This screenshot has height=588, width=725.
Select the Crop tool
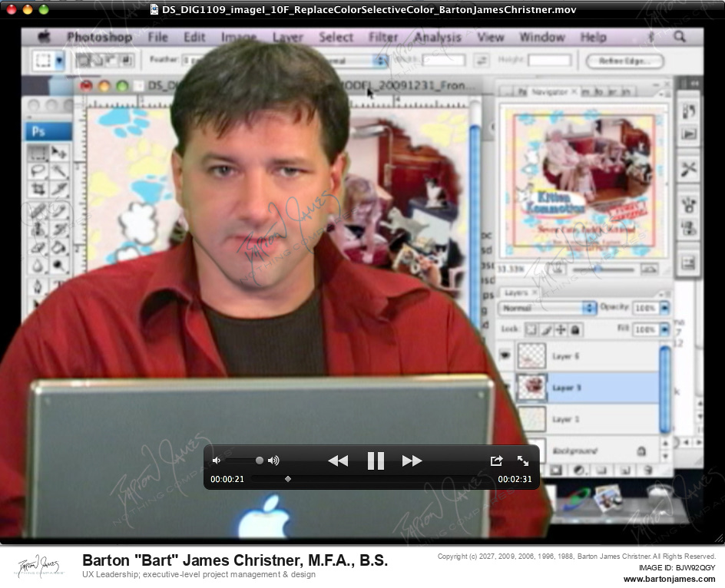point(38,189)
